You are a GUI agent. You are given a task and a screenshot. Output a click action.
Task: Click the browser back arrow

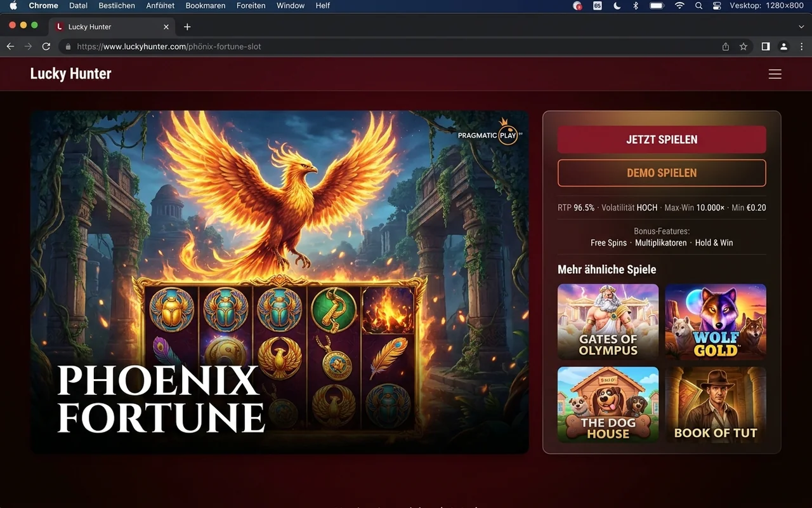click(10, 46)
